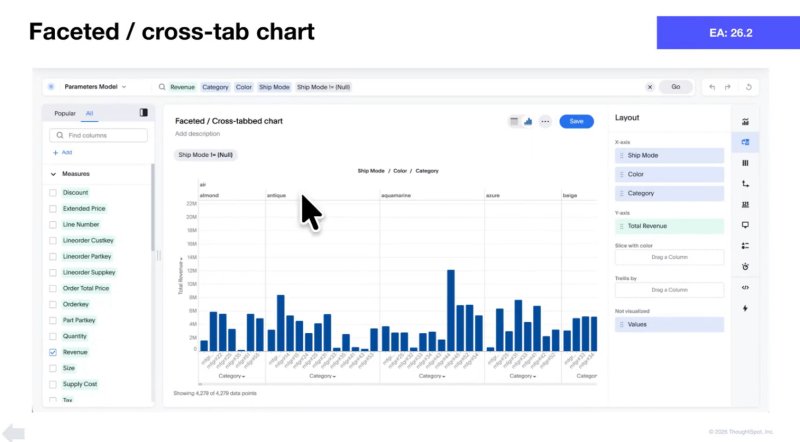This screenshot has height=442, width=800.
Task: Clear the search bar with X icon
Action: [651, 87]
